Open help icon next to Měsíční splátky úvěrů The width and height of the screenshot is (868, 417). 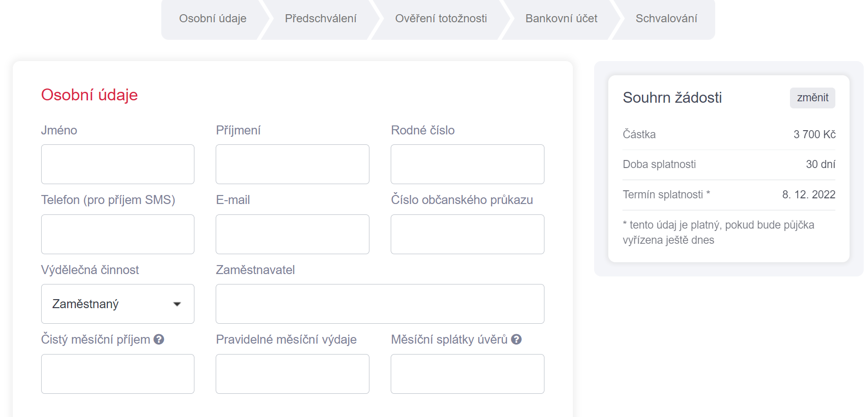coord(517,339)
